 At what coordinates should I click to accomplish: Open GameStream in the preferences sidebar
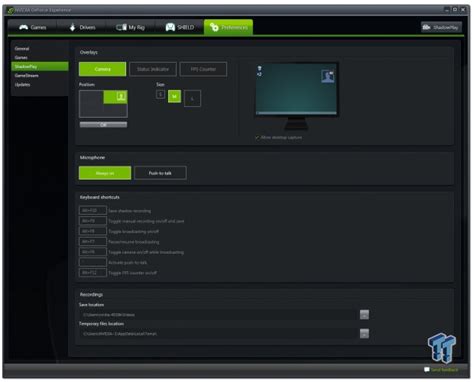pyautogui.click(x=27, y=76)
